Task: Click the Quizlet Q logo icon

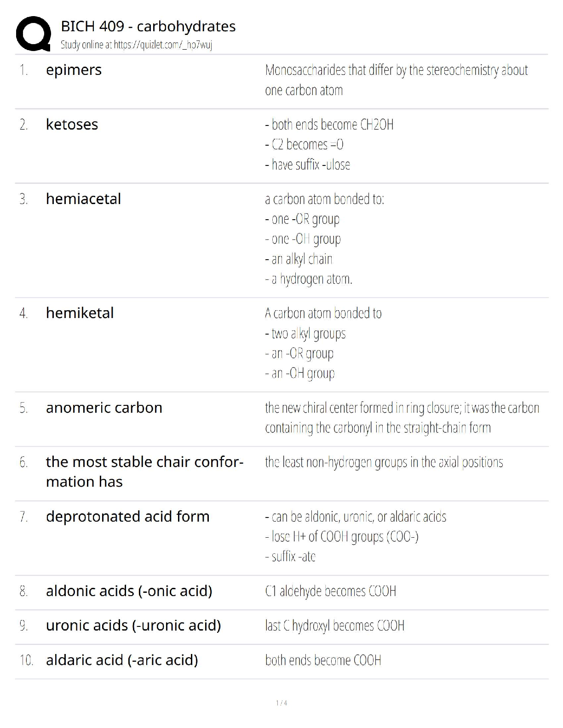Action: click(33, 34)
